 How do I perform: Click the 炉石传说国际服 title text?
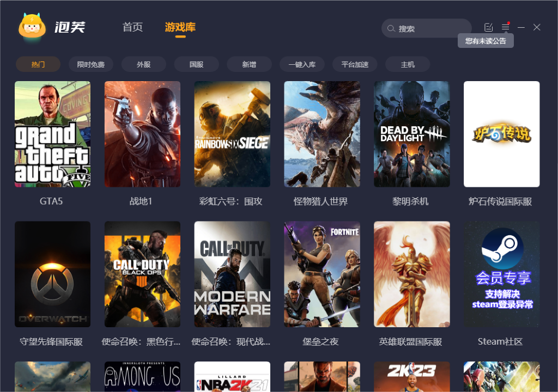[x=500, y=201]
